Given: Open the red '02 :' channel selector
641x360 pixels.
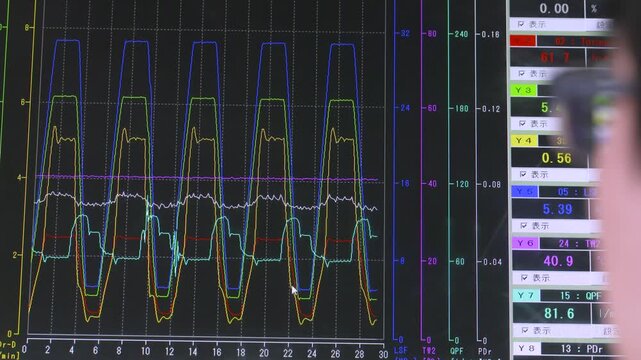Looking at the screenshot, I should click(576, 41).
